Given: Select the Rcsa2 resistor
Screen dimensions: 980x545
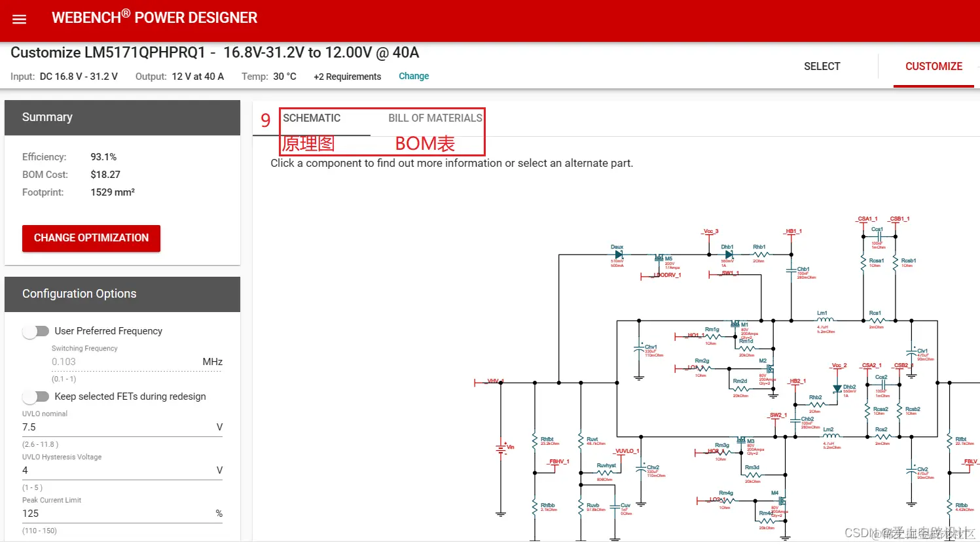Looking at the screenshot, I should tap(868, 411).
